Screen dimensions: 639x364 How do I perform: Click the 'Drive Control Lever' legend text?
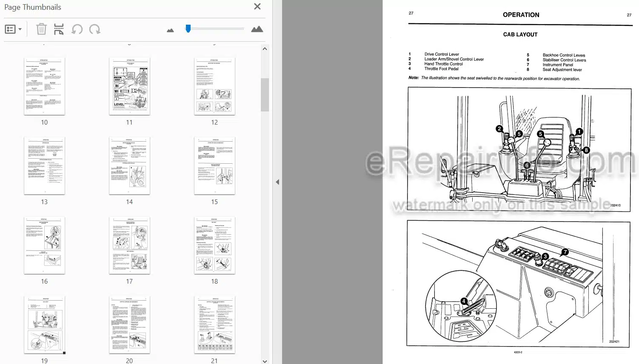tap(442, 54)
